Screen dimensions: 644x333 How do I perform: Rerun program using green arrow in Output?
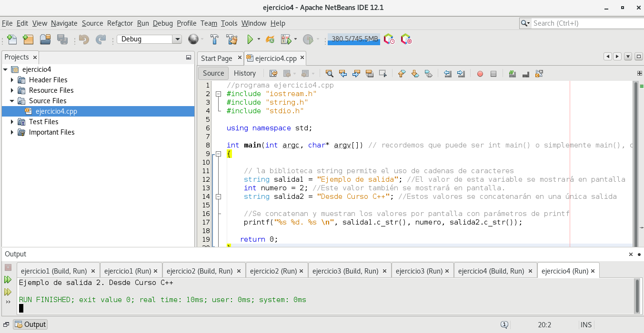click(8, 280)
